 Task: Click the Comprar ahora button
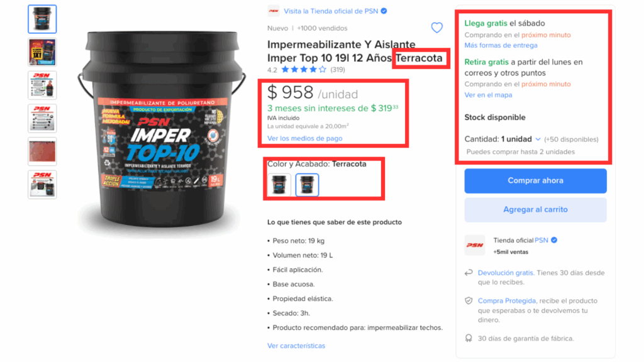click(x=536, y=180)
